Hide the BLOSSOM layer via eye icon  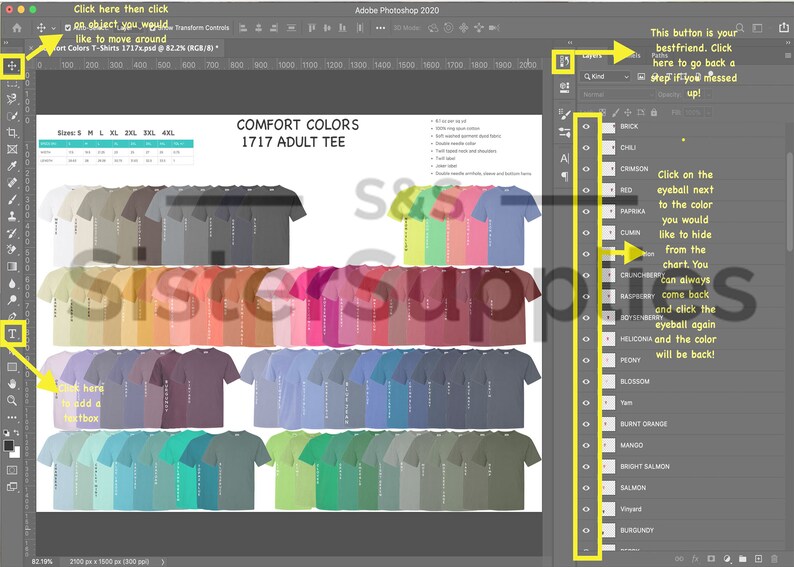[586, 382]
